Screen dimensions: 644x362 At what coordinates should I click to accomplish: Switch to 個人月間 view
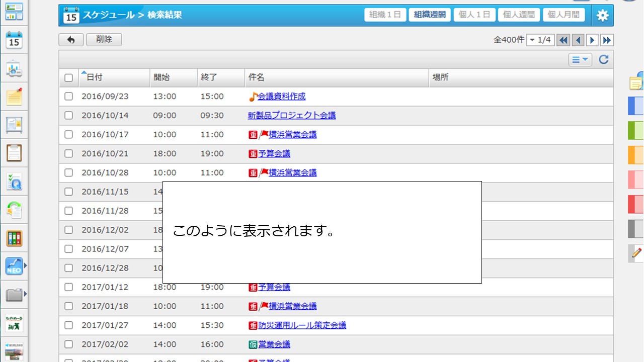563,15
